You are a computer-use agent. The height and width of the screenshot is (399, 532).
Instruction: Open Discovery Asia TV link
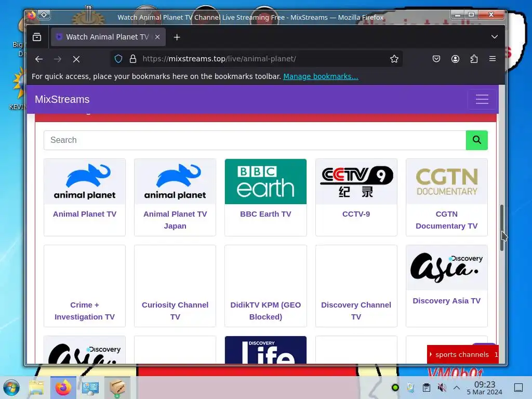coord(446,301)
